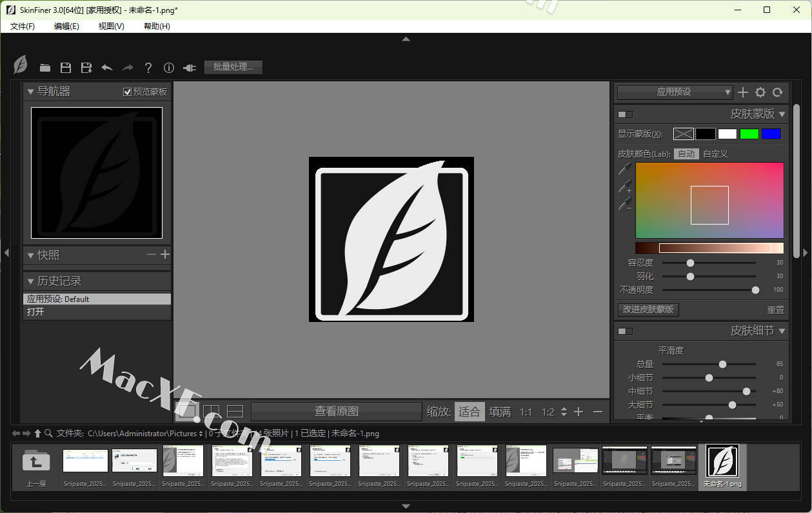Select the add-color eyedropper tool
This screenshot has height=513, width=812.
click(x=624, y=187)
